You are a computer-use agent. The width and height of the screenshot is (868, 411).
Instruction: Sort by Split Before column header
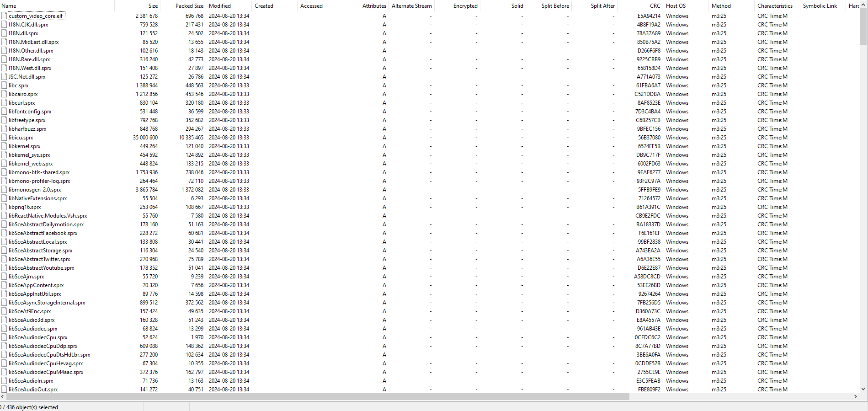pos(548,6)
